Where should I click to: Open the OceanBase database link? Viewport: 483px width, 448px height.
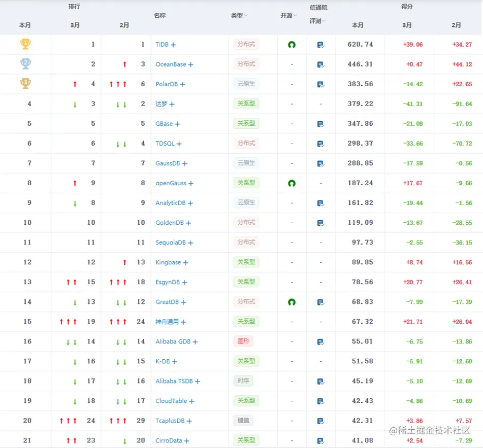point(171,64)
